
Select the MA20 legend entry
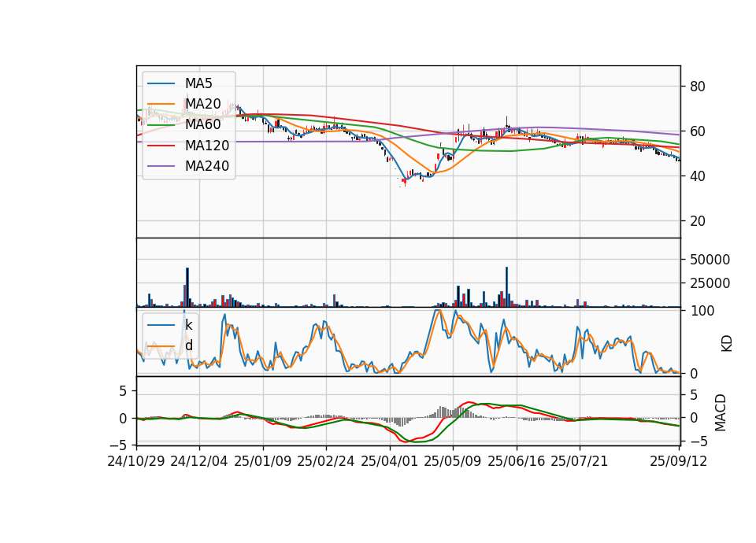(184, 104)
